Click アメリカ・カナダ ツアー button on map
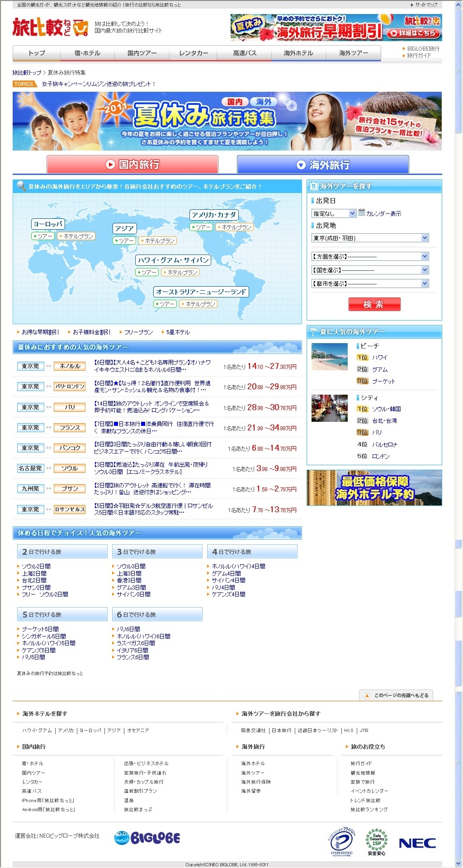This screenshot has width=463, height=868. coord(201,227)
